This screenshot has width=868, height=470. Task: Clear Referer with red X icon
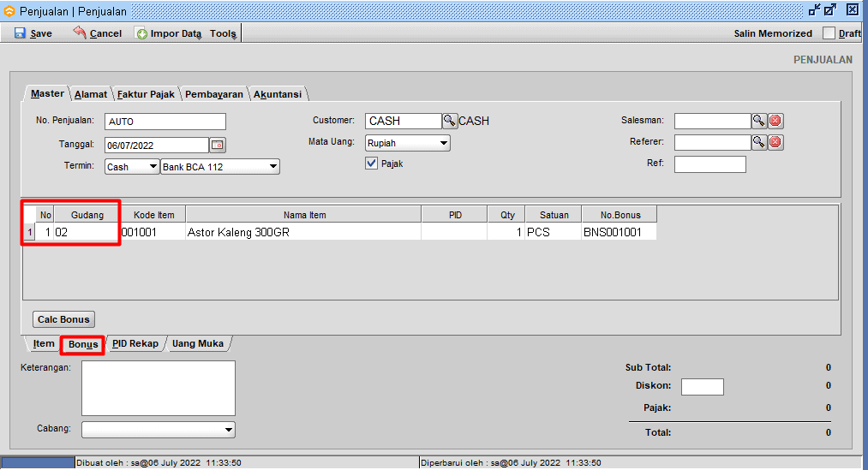click(775, 142)
